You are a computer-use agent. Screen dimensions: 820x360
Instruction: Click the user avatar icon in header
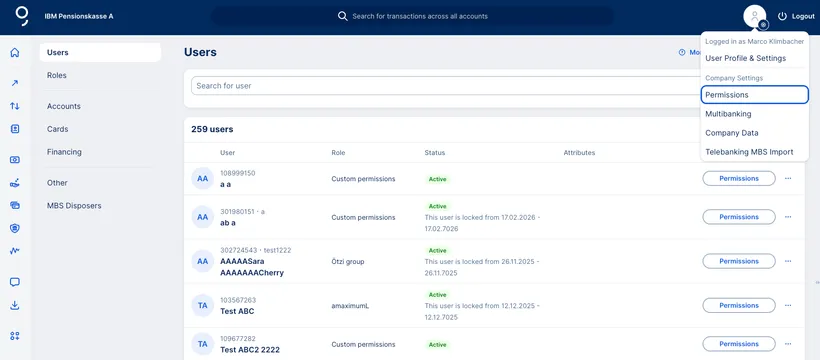(755, 17)
